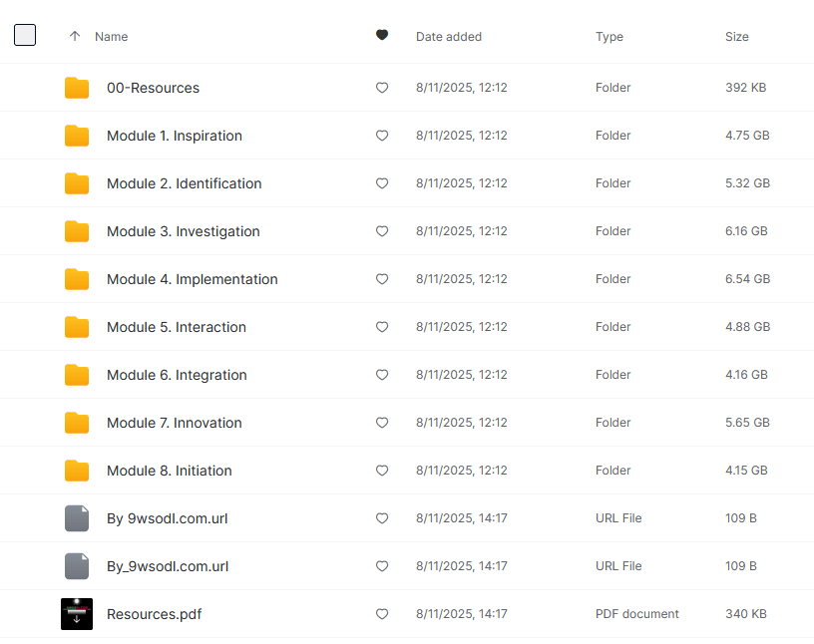
Task: Click the Module 3. Investigation folder icon
Action: click(x=77, y=231)
